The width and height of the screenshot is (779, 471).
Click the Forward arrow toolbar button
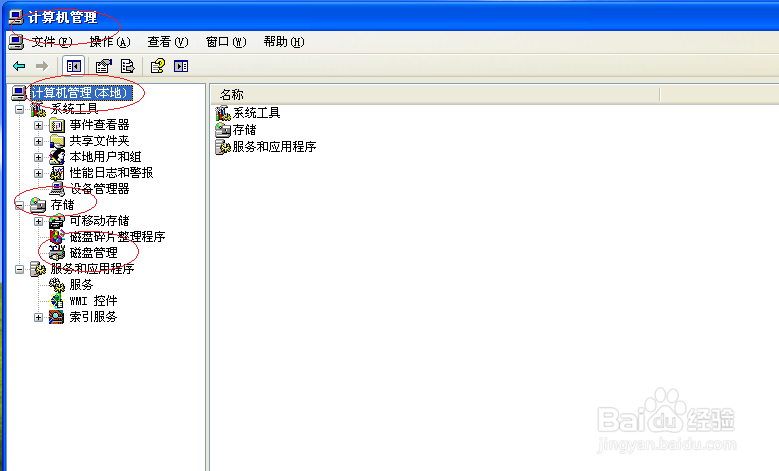(42, 66)
